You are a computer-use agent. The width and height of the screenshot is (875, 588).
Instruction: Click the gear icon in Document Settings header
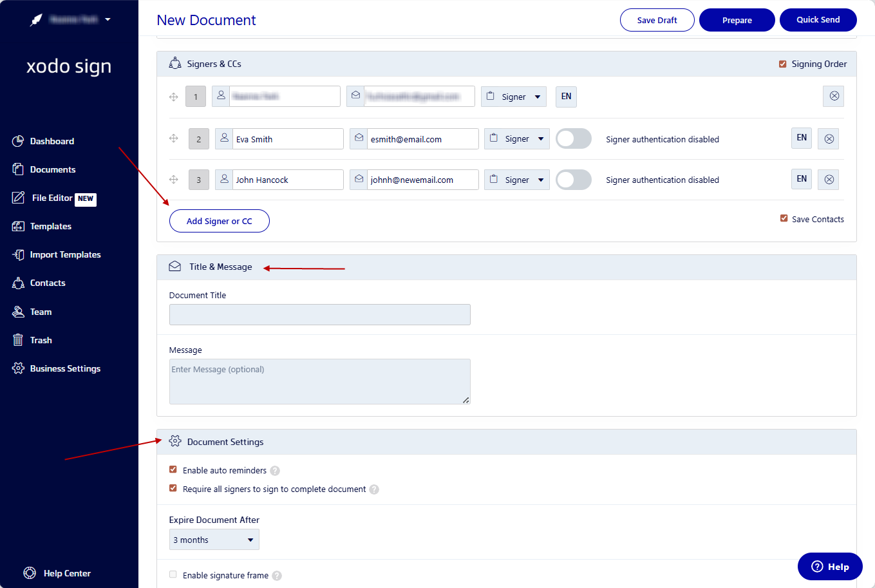tap(174, 441)
